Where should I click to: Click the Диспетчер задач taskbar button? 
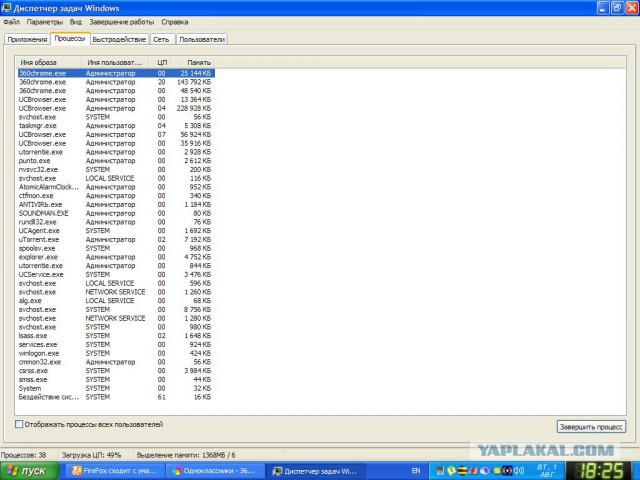tap(315, 471)
